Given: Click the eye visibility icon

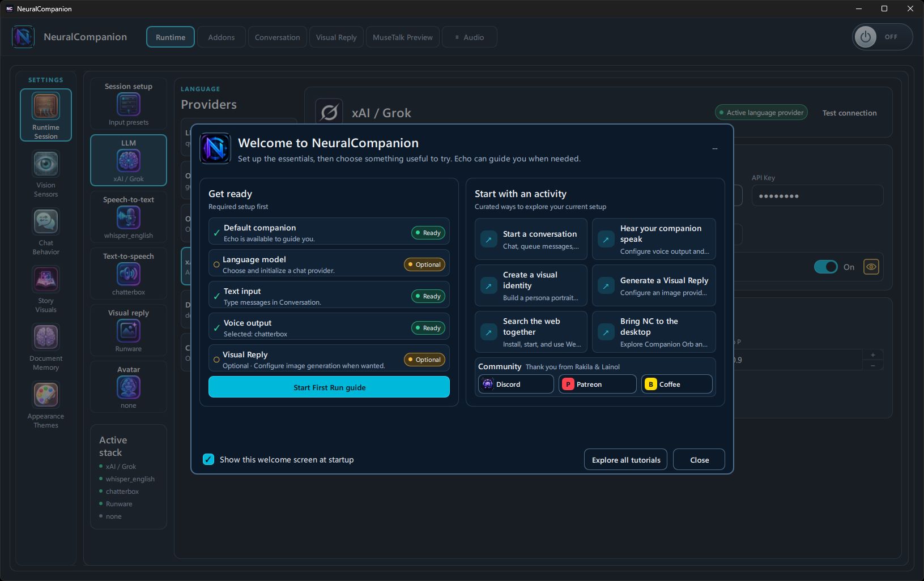Looking at the screenshot, I should tap(871, 267).
